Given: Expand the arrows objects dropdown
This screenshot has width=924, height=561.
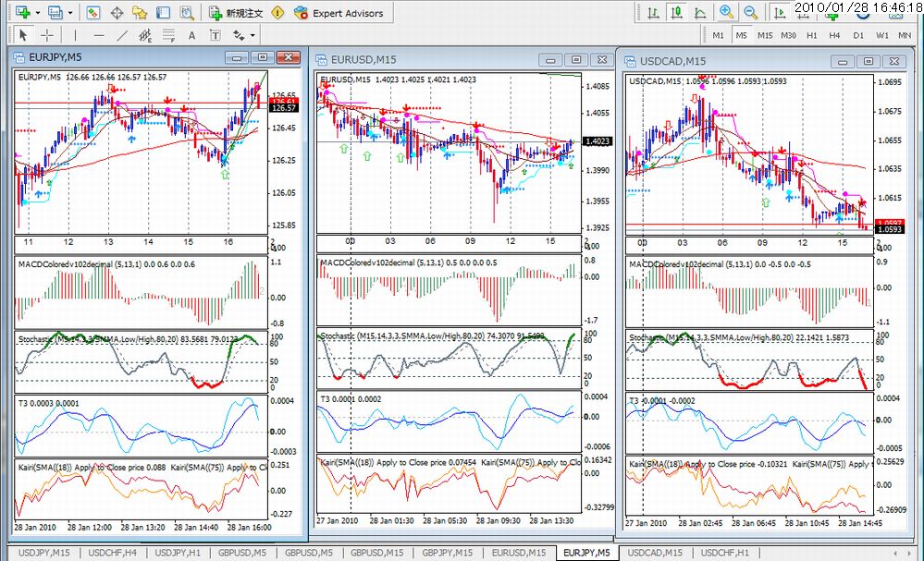Looking at the screenshot, I should pos(253,35).
